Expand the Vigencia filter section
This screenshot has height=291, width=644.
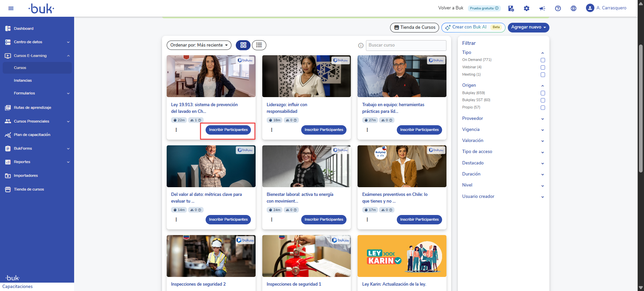(x=542, y=130)
